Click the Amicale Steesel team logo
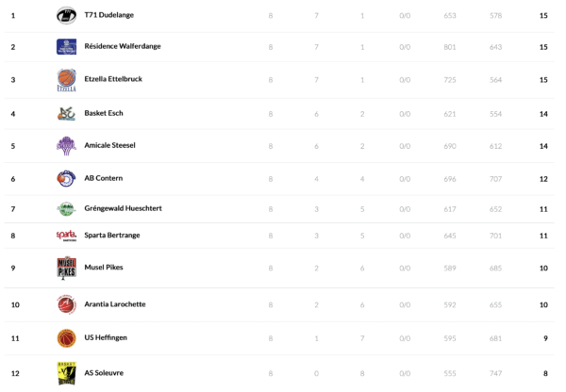566x392 pixels. (66, 146)
